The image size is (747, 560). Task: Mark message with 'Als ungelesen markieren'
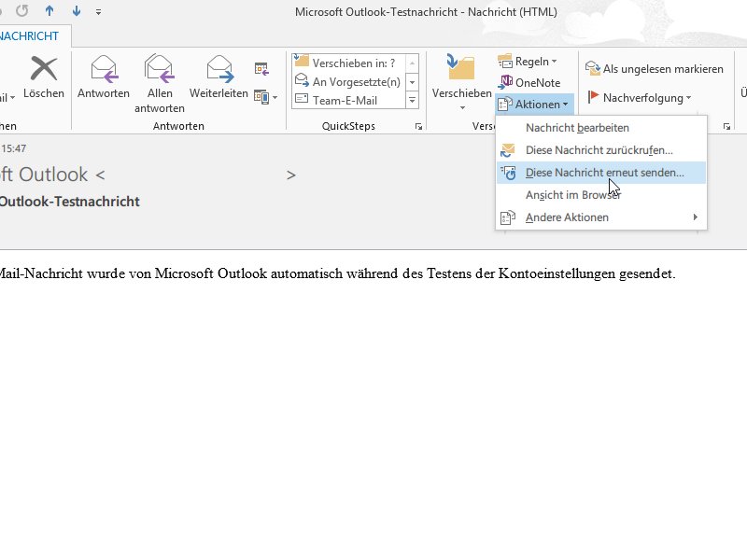pos(655,69)
